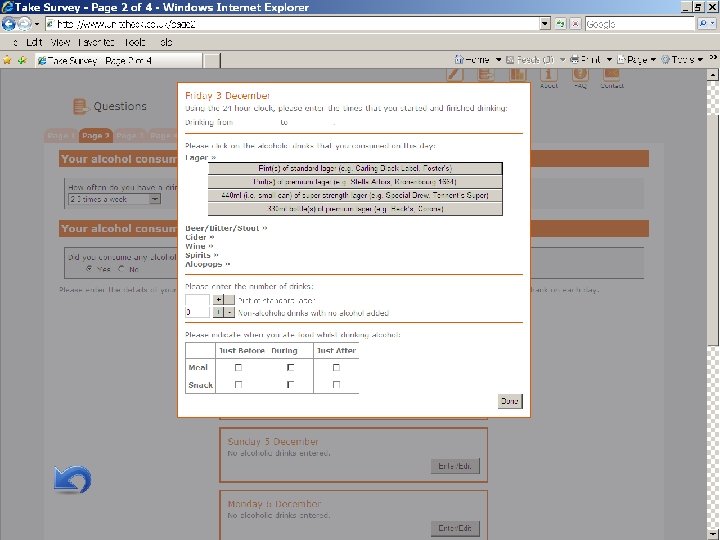Click minus button for non-alcoholic drinks

pos(229,312)
